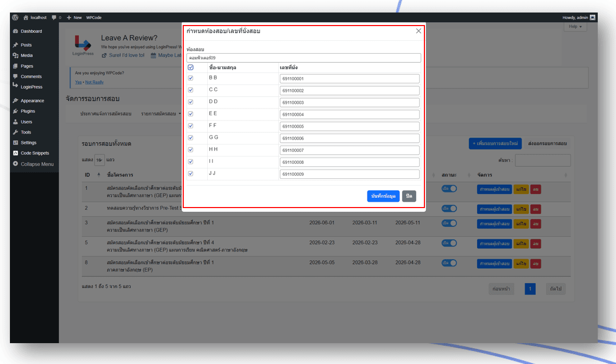Open Appearance via the brush icon
This screenshot has width=616, height=364.
click(15, 101)
